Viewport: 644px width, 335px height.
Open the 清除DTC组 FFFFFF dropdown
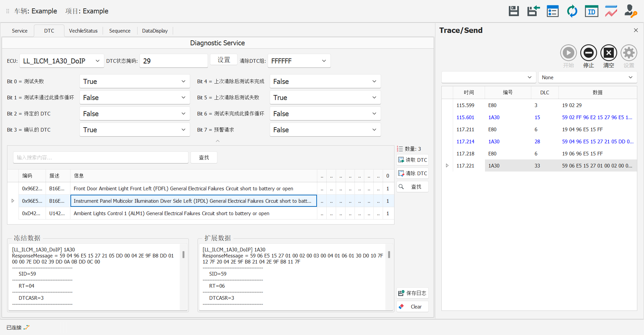(x=299, y=61)
